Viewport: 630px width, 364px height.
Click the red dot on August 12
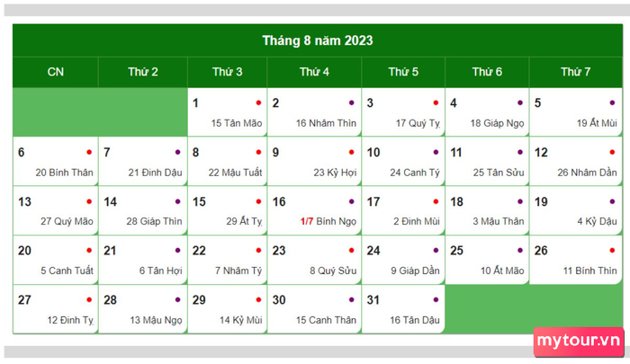(612, 153)
